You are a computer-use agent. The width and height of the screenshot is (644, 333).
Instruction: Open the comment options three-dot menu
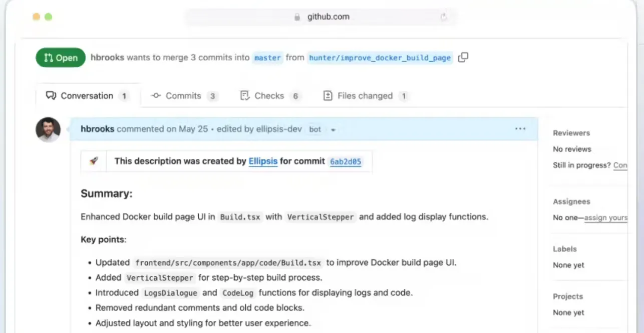520,129
